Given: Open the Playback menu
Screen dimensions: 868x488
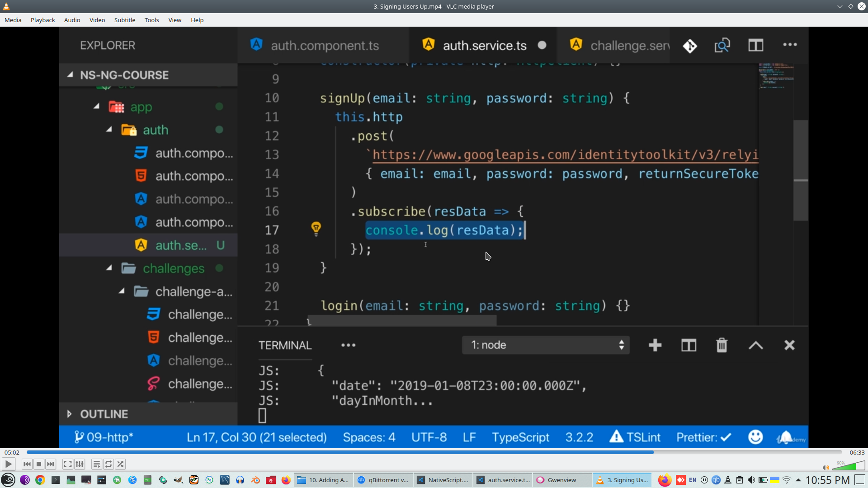Looking at the screenshot, I should (42, 20).
